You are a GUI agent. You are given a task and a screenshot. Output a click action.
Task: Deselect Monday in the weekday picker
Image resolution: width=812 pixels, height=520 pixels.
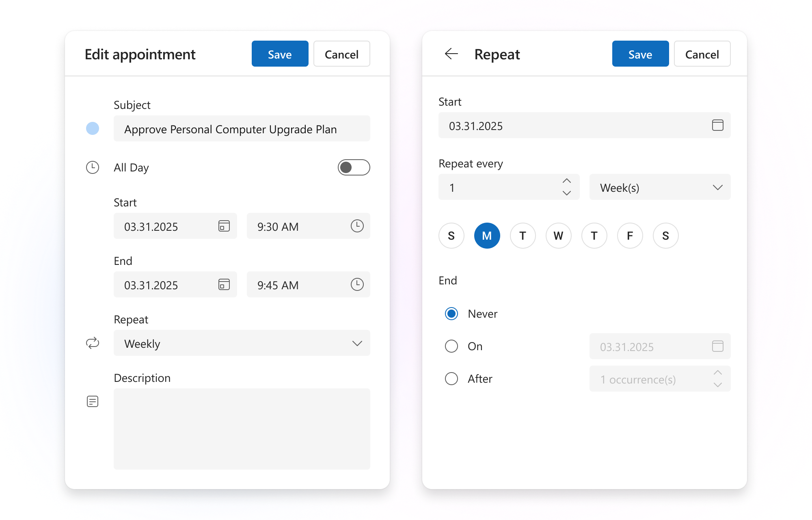click(487, 236)
